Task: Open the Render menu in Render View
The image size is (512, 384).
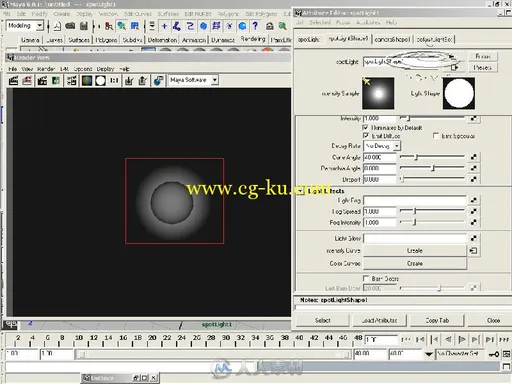Action: tap(46, 69)
